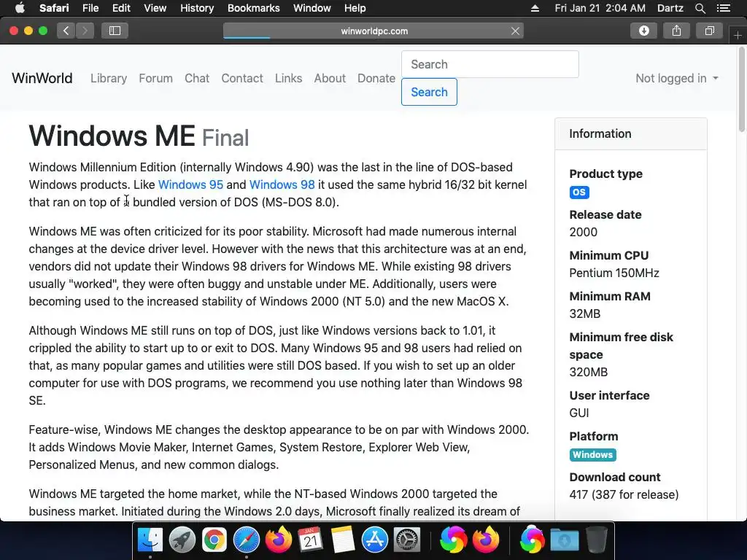Screen dimensions: 747x560
Task: Click the 417 (387 for release) count
Action: point(624,495)
